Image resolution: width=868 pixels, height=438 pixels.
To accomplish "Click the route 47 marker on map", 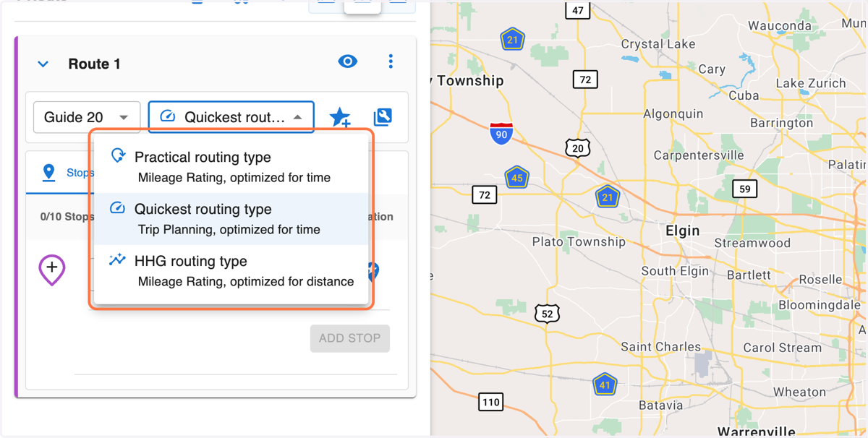I will [x=577, y=10].
